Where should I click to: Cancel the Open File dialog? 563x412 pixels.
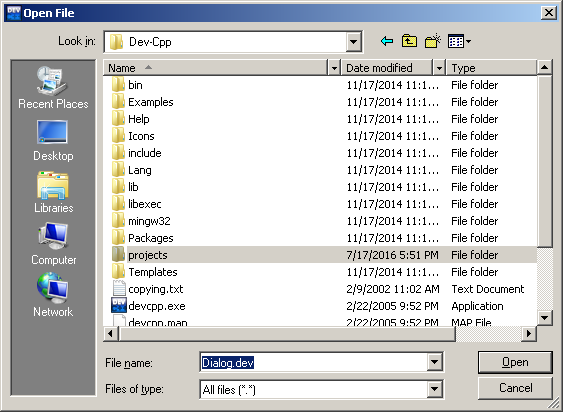pyautogui.click(x=515, y=388)
